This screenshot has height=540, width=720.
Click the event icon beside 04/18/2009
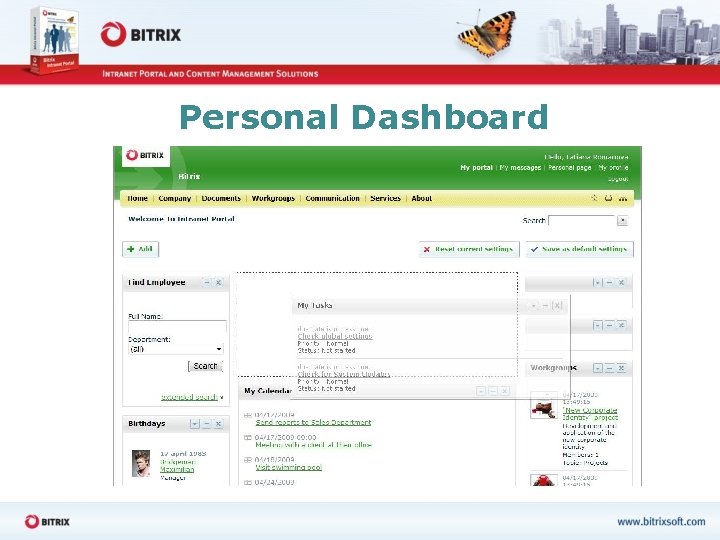[248, 460]
